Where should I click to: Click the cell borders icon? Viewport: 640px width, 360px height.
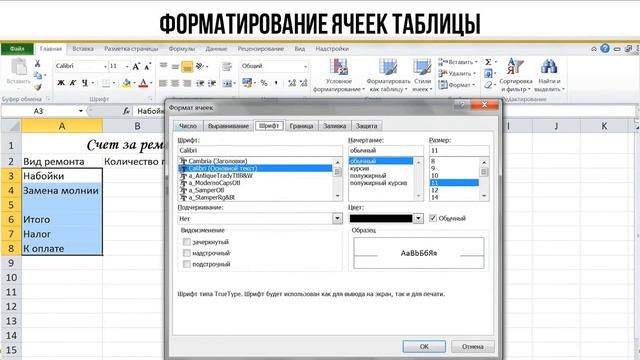pyautogui.click(x=106, y=83)
